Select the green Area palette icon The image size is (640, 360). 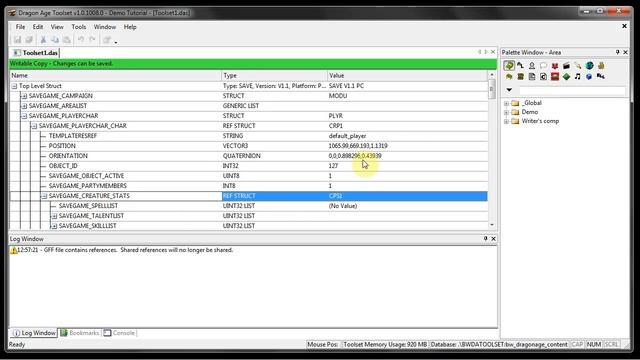click(509, 65)
